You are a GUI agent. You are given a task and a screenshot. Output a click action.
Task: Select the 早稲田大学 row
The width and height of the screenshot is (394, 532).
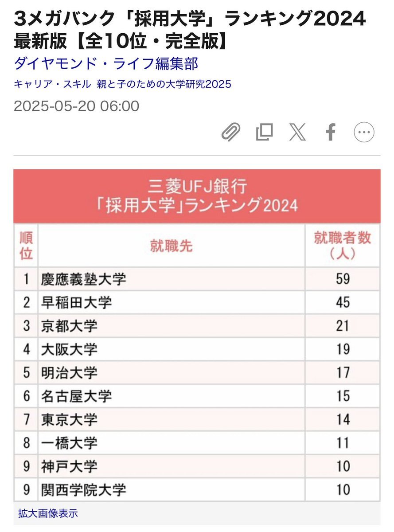[x=197, y=302]
